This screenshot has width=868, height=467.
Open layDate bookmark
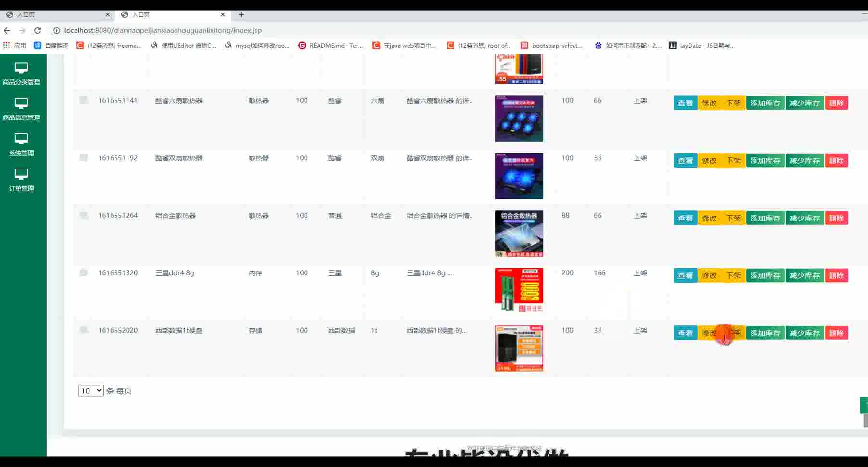tap(702, 45)
